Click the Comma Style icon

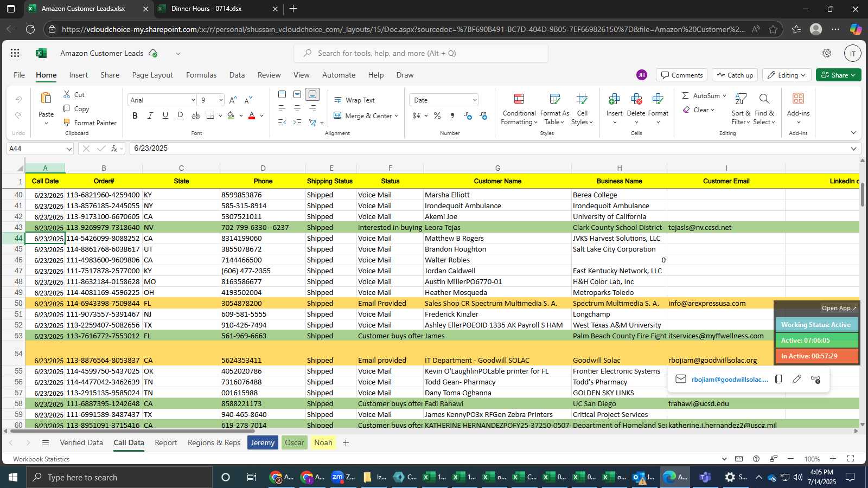(x=452, y=115)
